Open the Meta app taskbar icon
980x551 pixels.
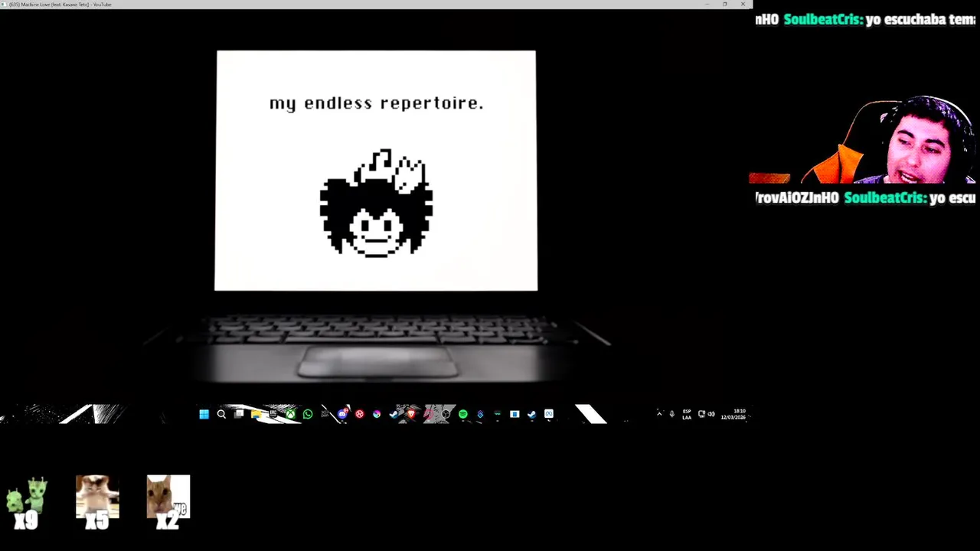click(549, 414)
